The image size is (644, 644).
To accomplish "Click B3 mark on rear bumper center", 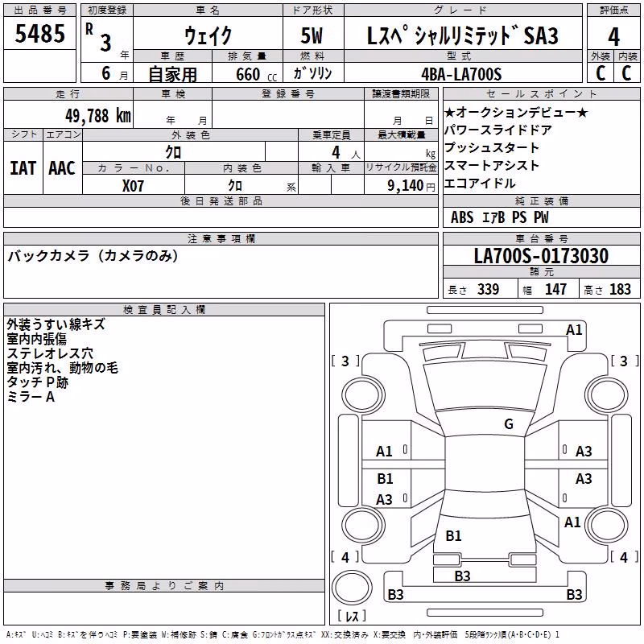I will coord(462,576).
